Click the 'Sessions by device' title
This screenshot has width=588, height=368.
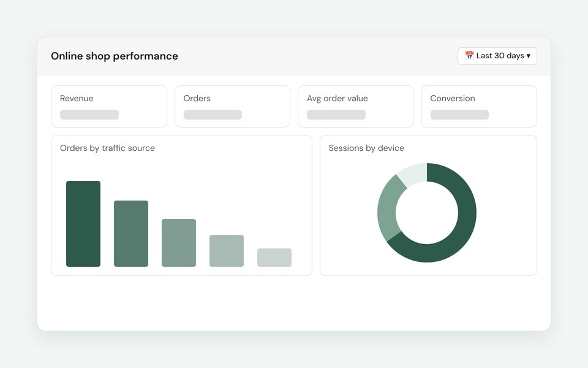pyautogui.click(x=366, y=148)
